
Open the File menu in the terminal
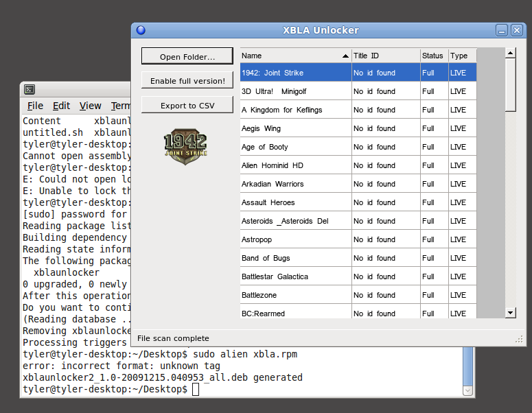coord(35,106)
